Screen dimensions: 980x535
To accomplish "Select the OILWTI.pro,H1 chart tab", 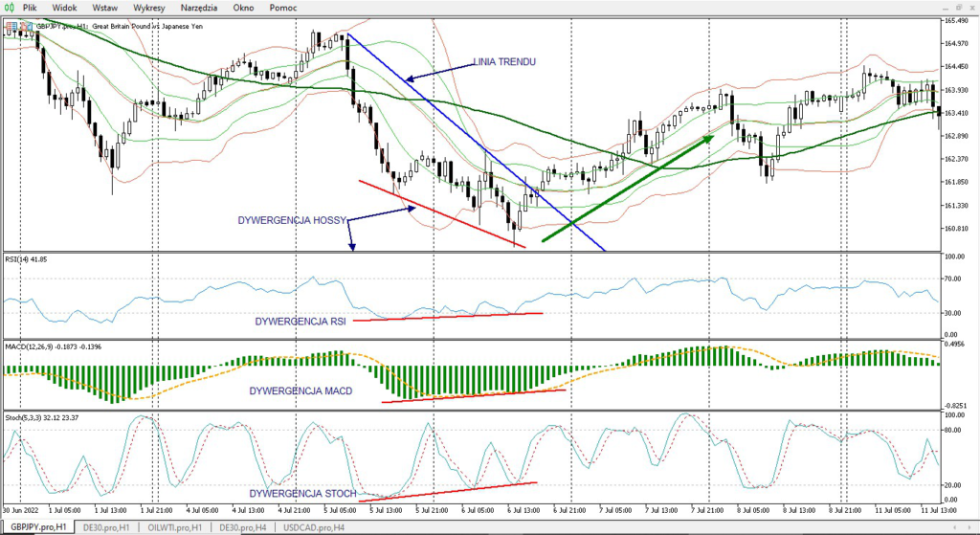I will [x=176, y=527].
